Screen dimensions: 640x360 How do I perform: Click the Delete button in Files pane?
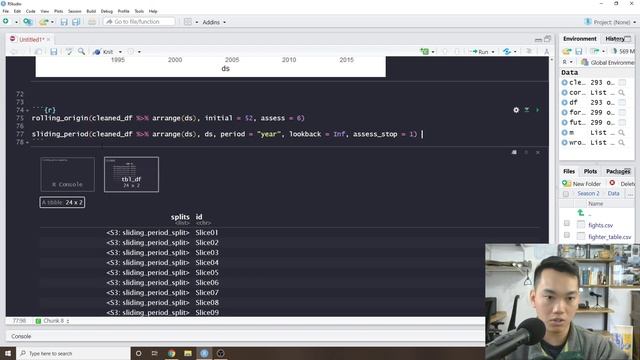[622, 184]
